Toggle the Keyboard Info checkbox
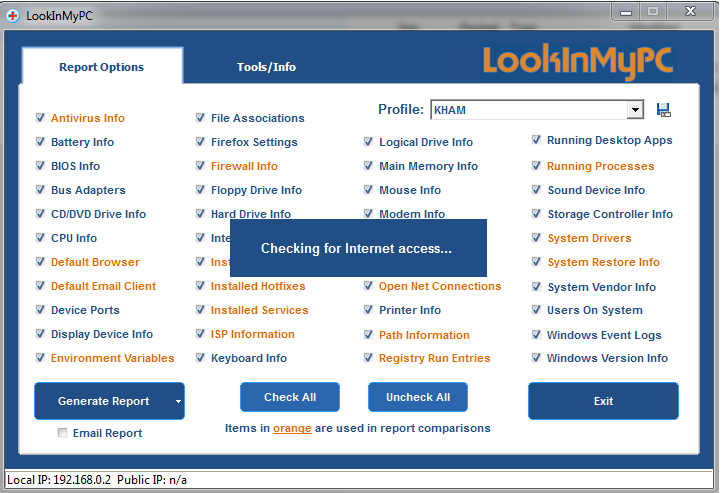721x493 pixels. point(200,357)
